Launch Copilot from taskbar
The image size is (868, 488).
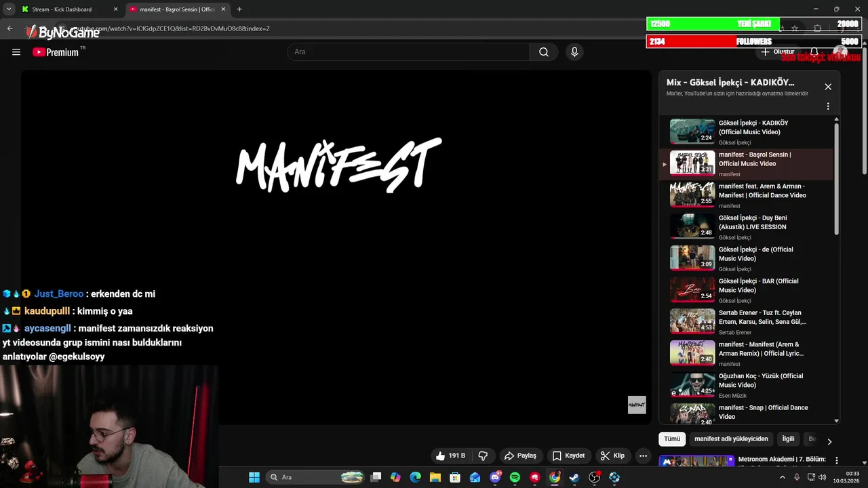(x=396, y=477)
